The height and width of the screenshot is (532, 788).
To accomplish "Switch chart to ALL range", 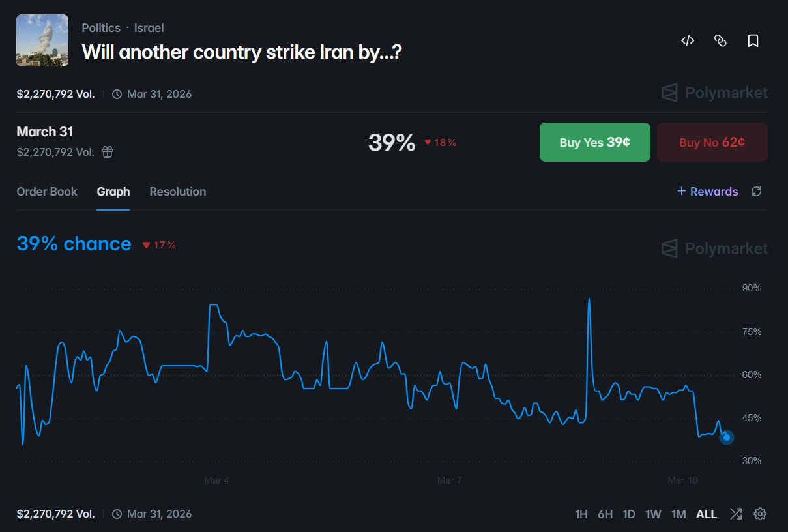I will click(x=707, y=514).
